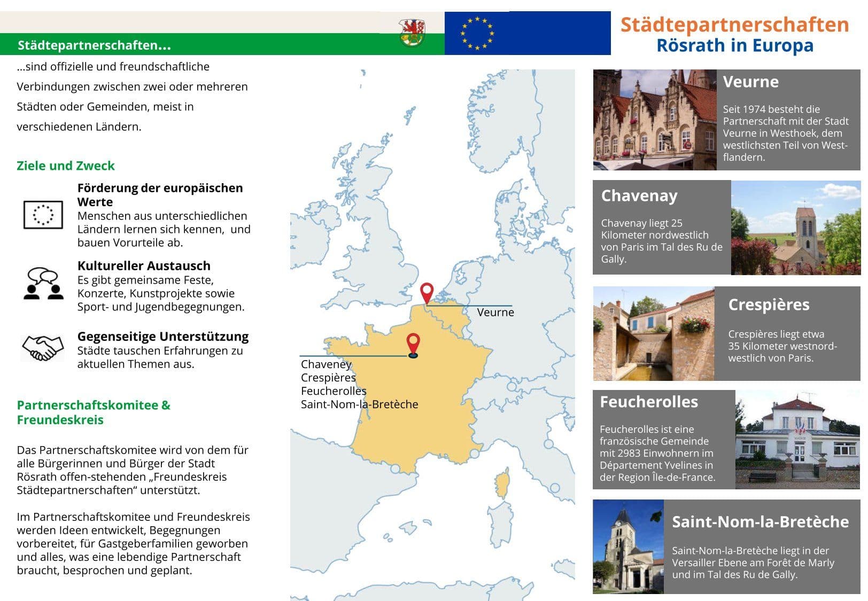The width and height of the screenshot is (868, 601).
Task: Click highlighted Corsica island on the map
Action: click(x=502, y=484)
